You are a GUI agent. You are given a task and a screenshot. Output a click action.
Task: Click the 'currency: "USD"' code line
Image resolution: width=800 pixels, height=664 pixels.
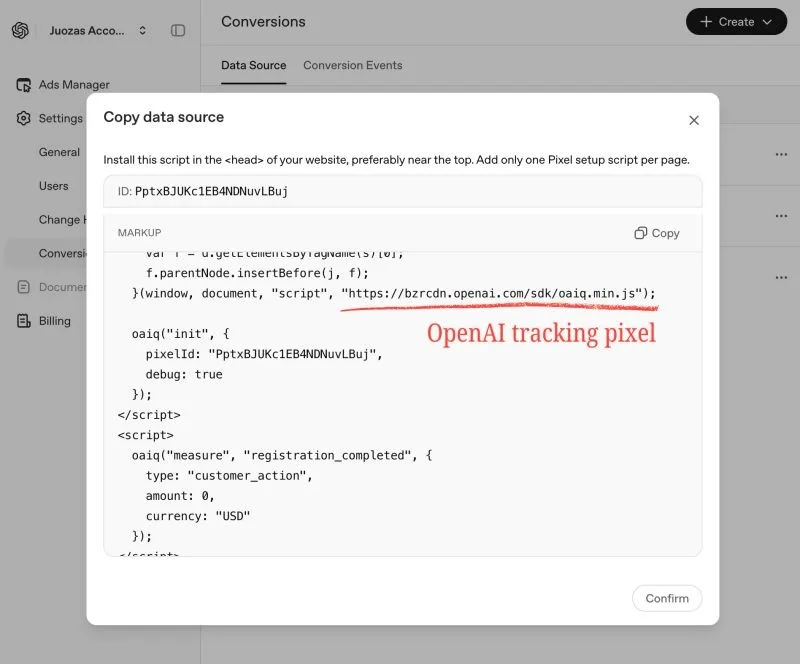[198, 516]
